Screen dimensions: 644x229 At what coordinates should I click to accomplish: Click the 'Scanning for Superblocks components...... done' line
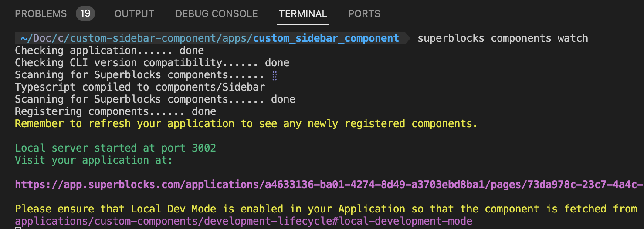point(155,99)
